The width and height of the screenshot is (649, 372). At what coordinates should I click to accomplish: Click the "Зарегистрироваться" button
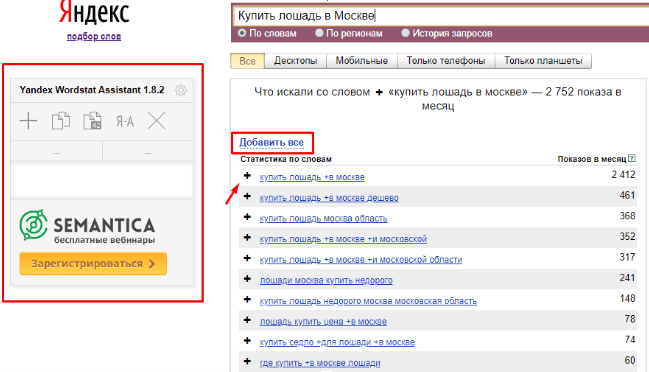[x=93, y=264]
